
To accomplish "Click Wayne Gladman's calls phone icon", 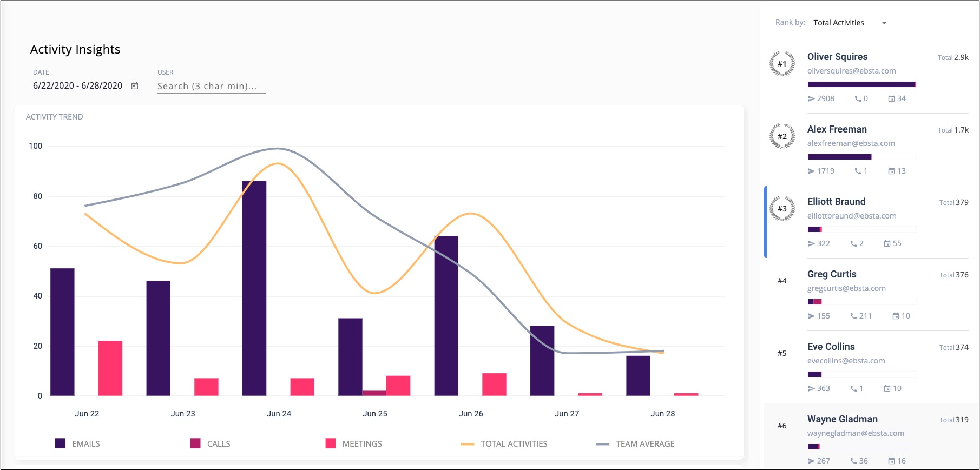I will pyautogui.click(x=853, y=461).
